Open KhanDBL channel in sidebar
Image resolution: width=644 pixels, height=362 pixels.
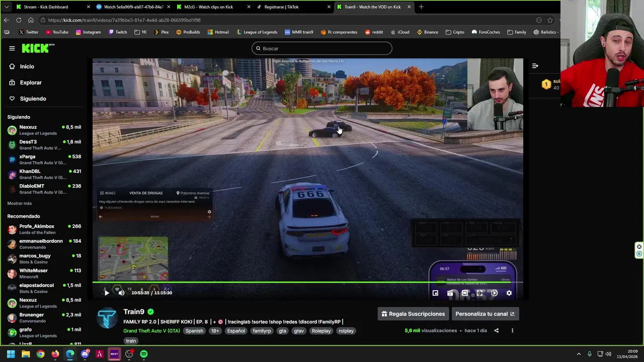44,174
